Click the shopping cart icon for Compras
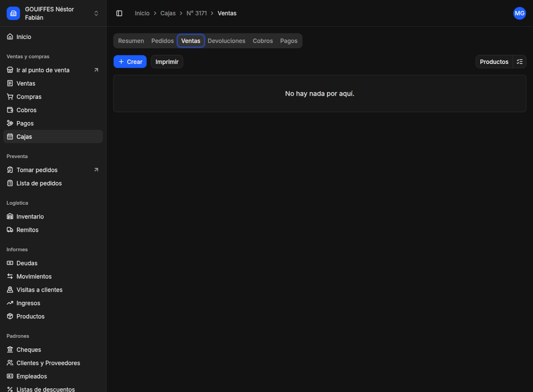The height and width of the screenshot is (392, 533). 10,97
